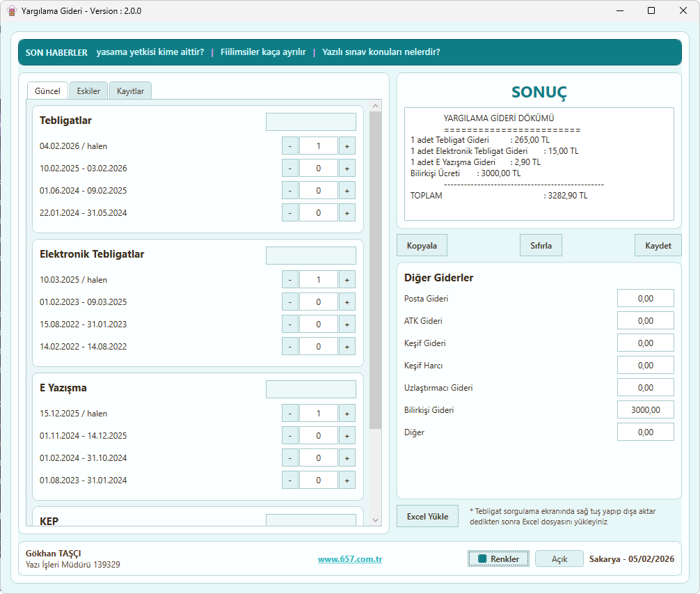The width and height of the screenshot is (700, 594).
Task: Minimize the Yargılama Gideri window
Action: [x=620, y=10]
